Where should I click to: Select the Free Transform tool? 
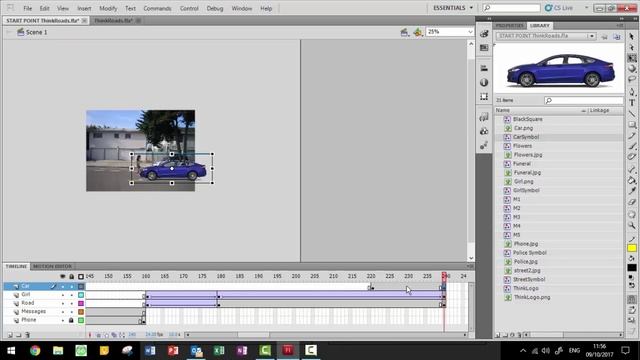[x=632, y=58]
